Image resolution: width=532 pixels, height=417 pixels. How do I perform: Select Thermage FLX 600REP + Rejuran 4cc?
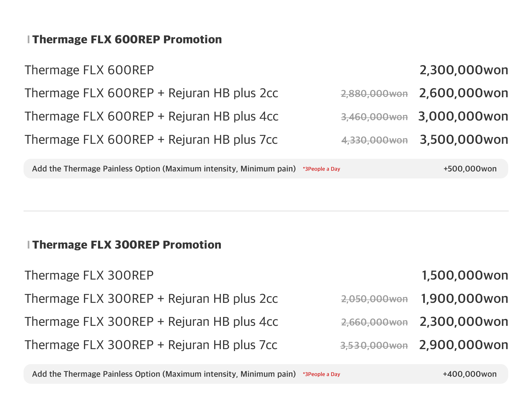click(151, 117)
